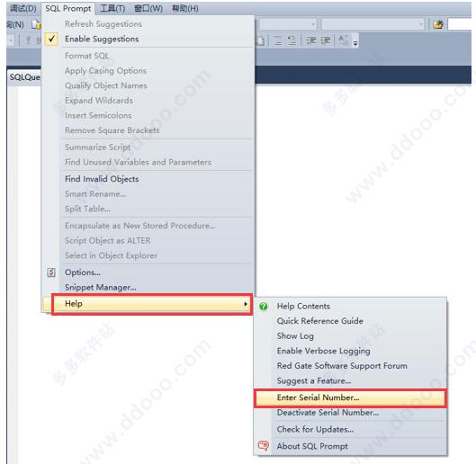
Task: Toggle Enable Verbose Logging option
Action: tap(323, 351)
